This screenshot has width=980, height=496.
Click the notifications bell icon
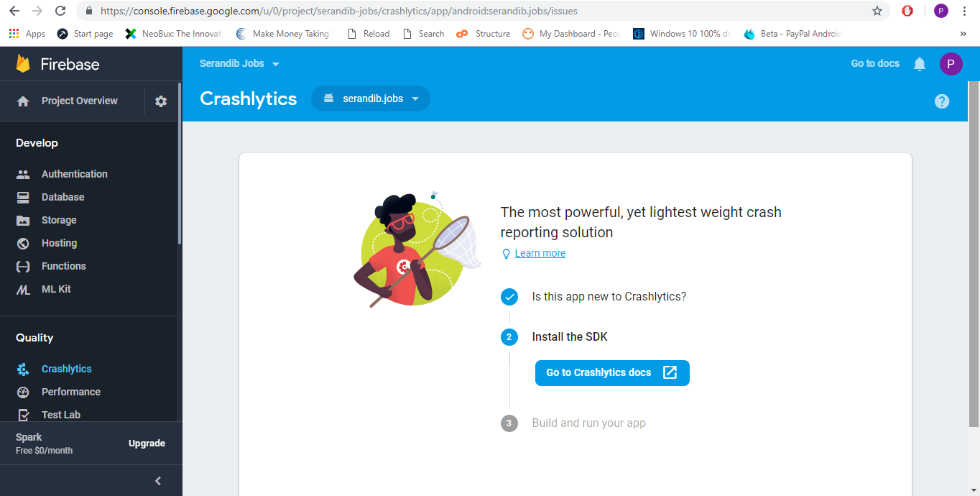tap(920, 64)
